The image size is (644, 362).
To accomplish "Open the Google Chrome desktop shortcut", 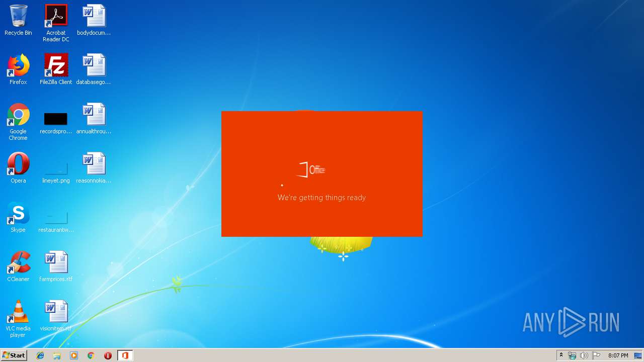I will click(18, 122).
